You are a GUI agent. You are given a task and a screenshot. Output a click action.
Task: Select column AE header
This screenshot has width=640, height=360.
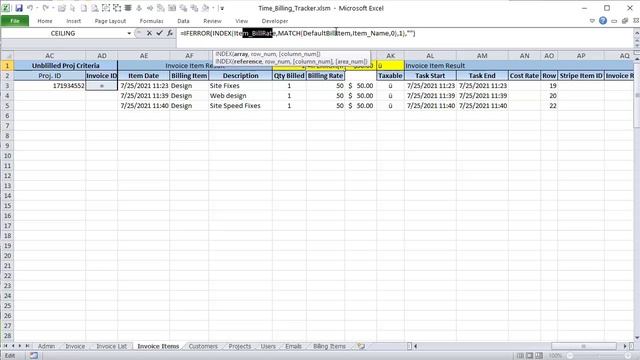pyautogui.click(x=144, y=56)
